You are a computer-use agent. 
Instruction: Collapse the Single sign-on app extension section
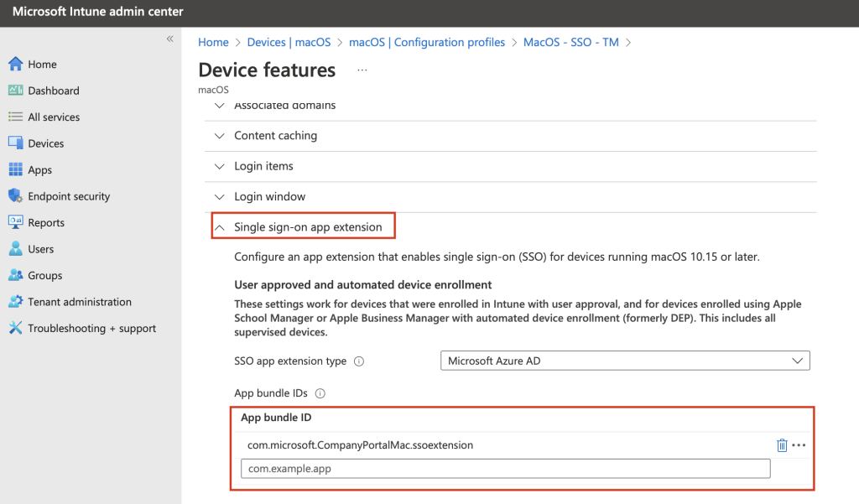point(307,227)
